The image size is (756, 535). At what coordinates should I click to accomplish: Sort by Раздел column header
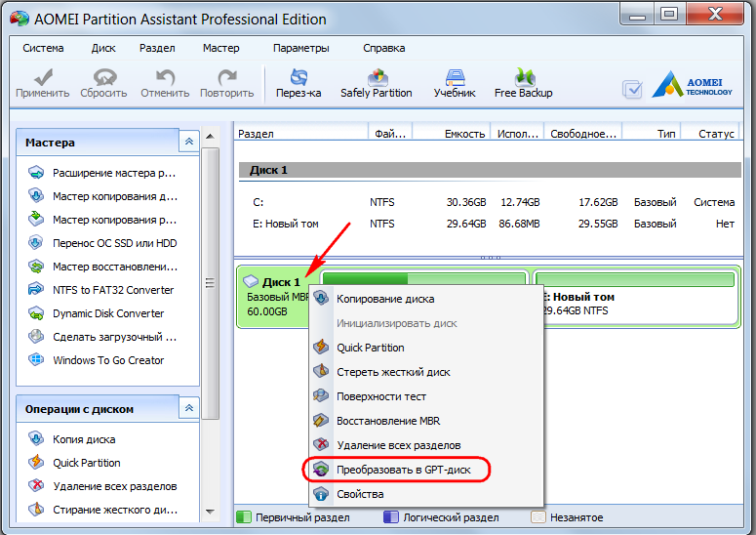point(301,134)
